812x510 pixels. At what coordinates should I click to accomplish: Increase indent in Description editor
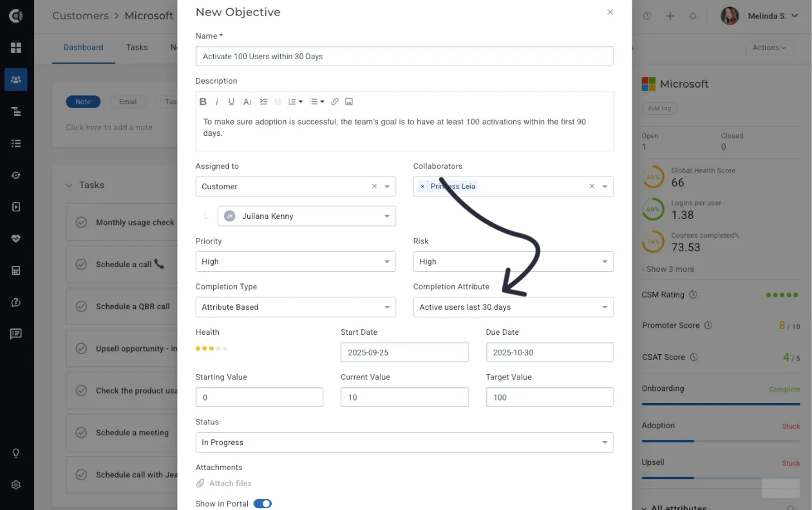click(x=263, y=102)
